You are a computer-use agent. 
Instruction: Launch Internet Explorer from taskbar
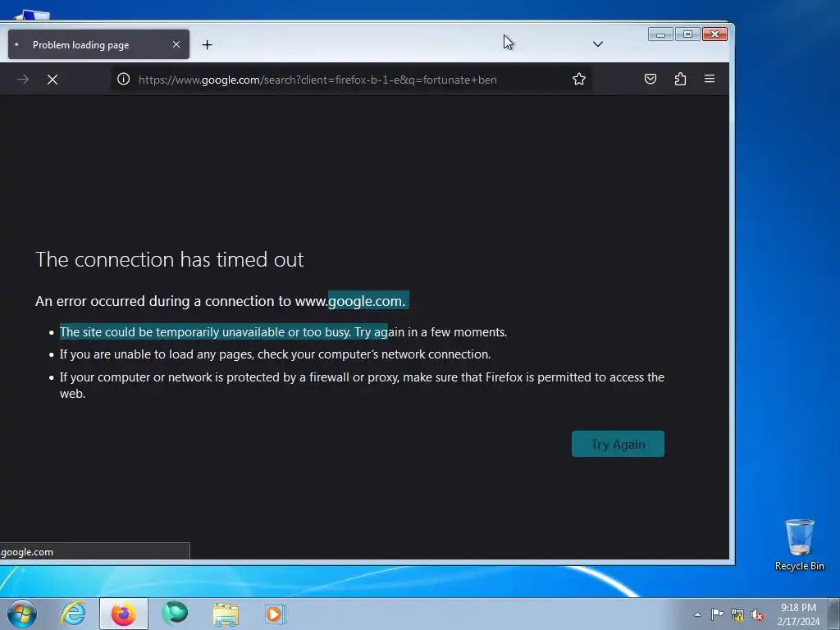click(x=73, y=614)
